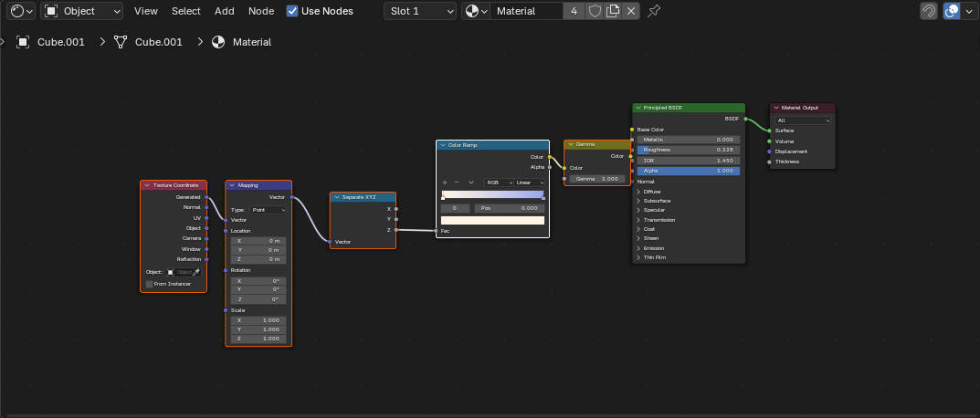This screenshot has height=418, width=980.
Task: Click the Generated output socket
Action: tap(207, 197)
